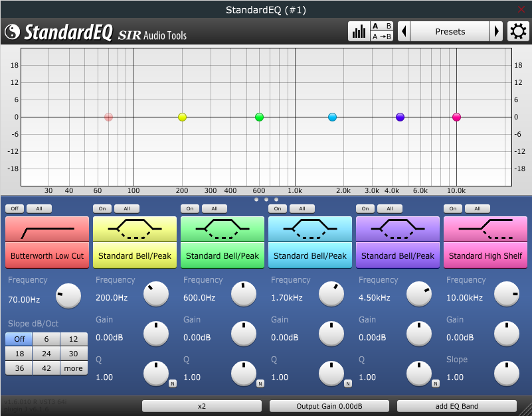Select 24 dB/Oct slope
Image resolution: width=532 pixels, height=416 pixels.
point(46,353)
